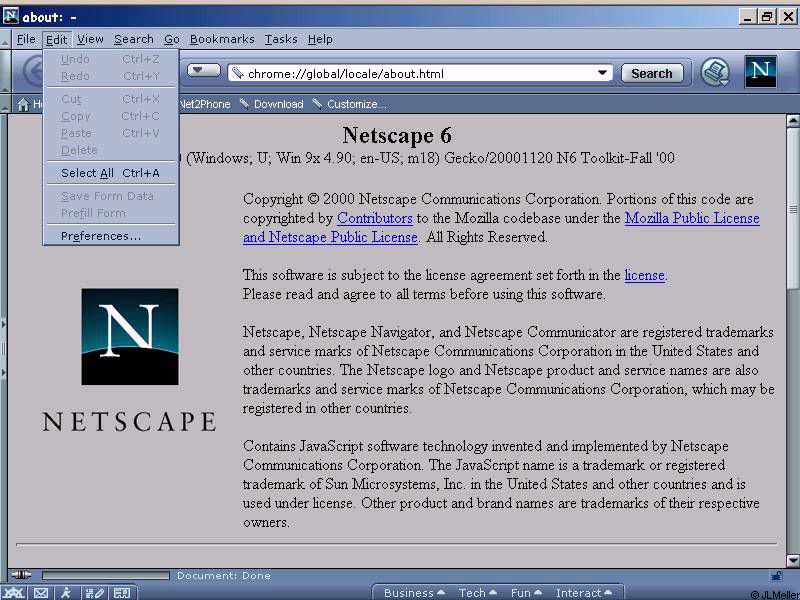The height and width of the screenshot is (600, 800).
Task: Click the security lock icon in status bar
Action: (776, 576)
